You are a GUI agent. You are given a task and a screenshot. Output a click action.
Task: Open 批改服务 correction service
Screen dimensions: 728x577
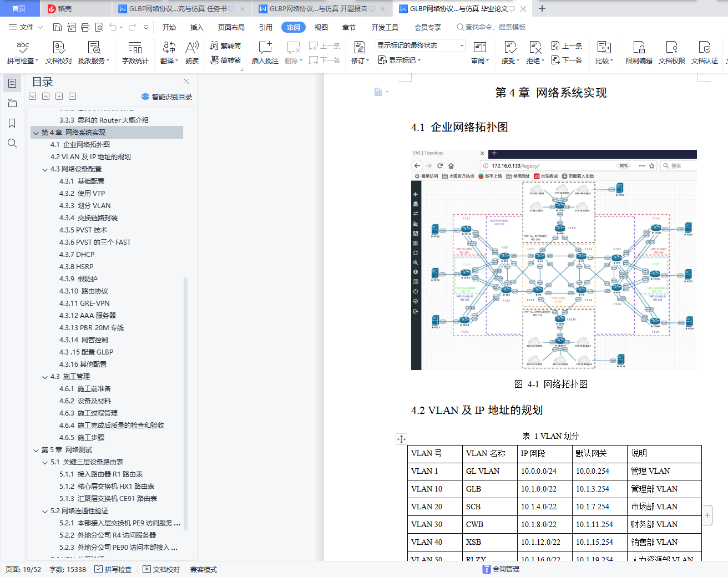94,53
